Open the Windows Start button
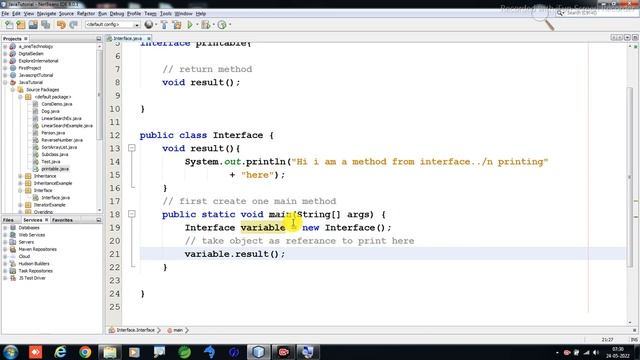The width and height of the screenshot is (640, 360). pyautogui.click(x=10, y=352)
